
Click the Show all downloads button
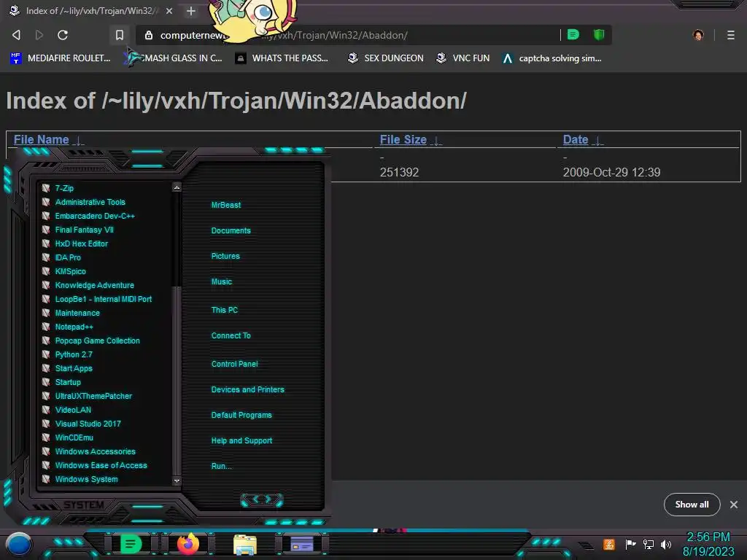point(692,505)
